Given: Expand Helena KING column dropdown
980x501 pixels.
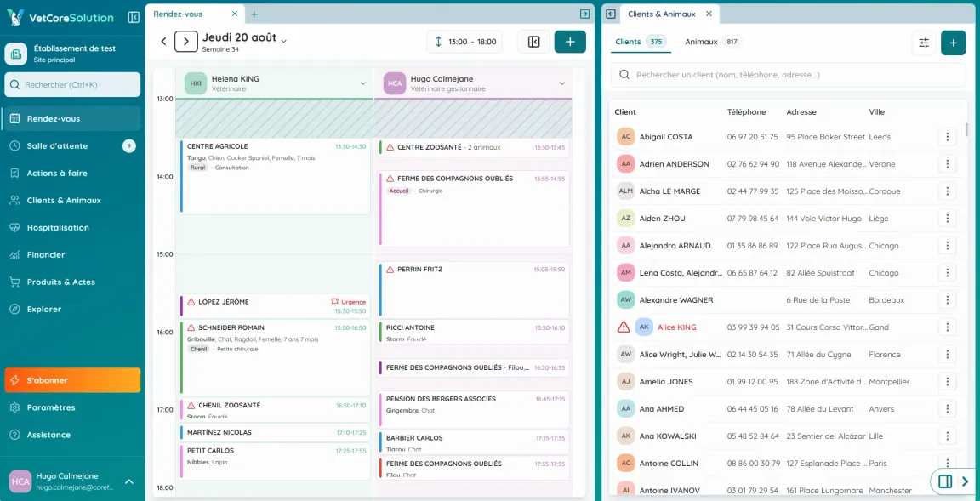Looking at the screenshot, I should [x=363, y=83].
